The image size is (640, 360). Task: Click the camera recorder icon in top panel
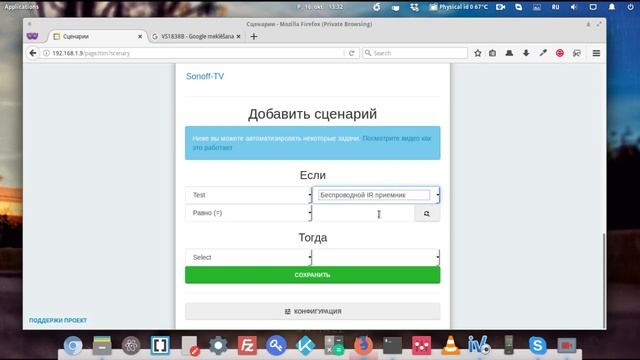[500, 7]
